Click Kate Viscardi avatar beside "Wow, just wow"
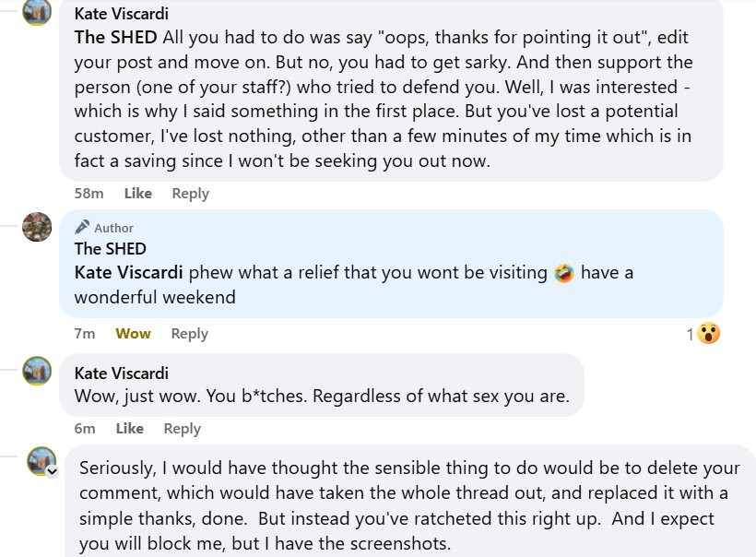The width and height of the screenshot is (756, 557). pos(37,371)
